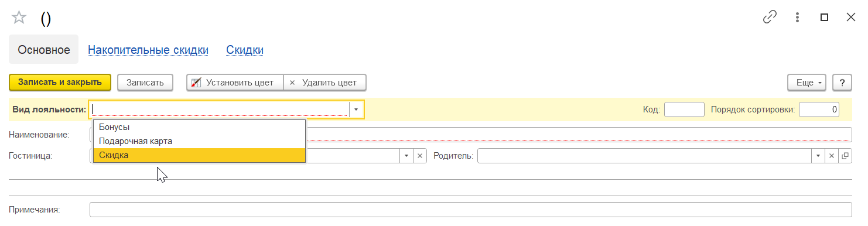Choose Подарочная карта from the list
Screen dimensions: 868x226
(x=199, y=141)
